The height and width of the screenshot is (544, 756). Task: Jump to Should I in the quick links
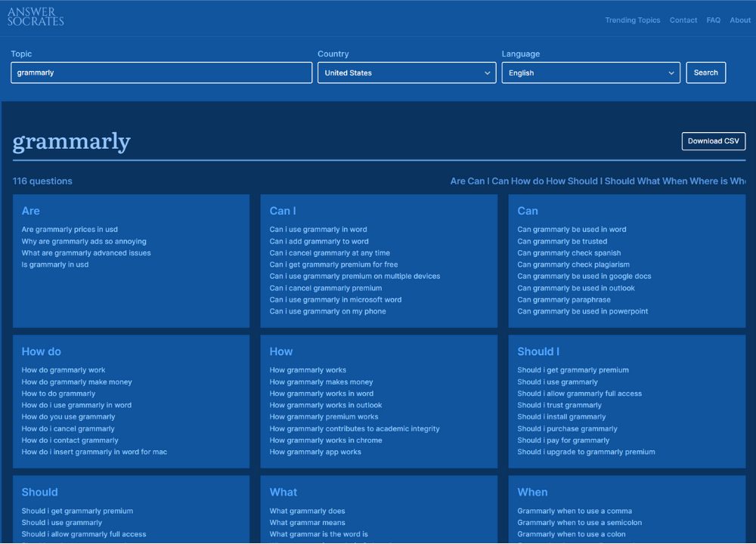(585, 181)
